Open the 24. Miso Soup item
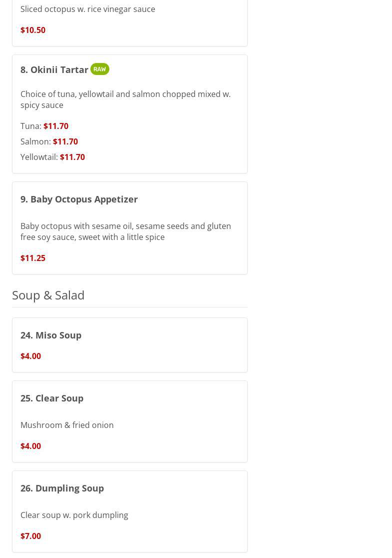The height and width of the screenshot is (558, 392). 51,335
